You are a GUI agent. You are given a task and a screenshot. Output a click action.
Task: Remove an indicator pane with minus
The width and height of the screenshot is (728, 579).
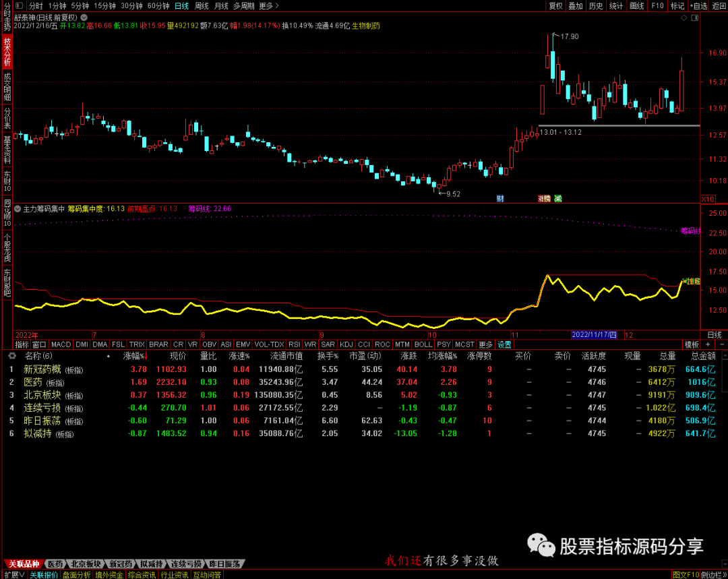(721, 344)
